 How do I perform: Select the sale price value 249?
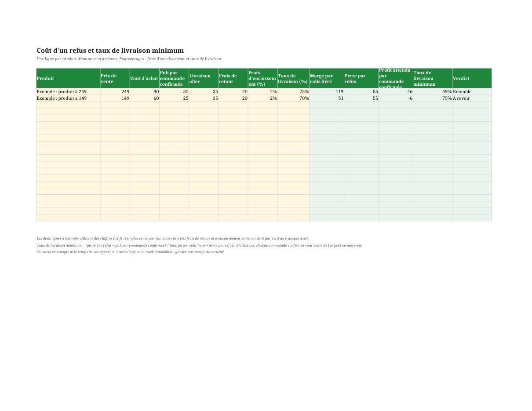coord(115,92)
